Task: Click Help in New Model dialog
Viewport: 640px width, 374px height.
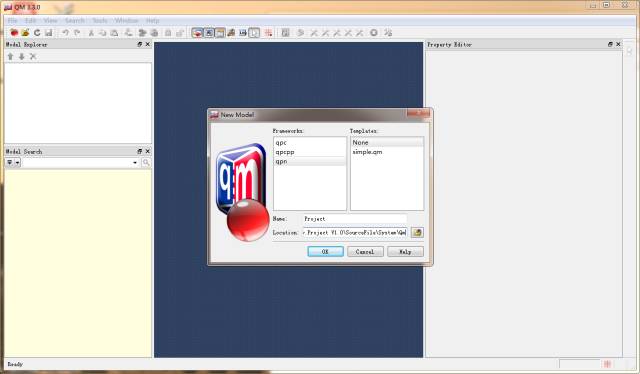Action: 405,252
